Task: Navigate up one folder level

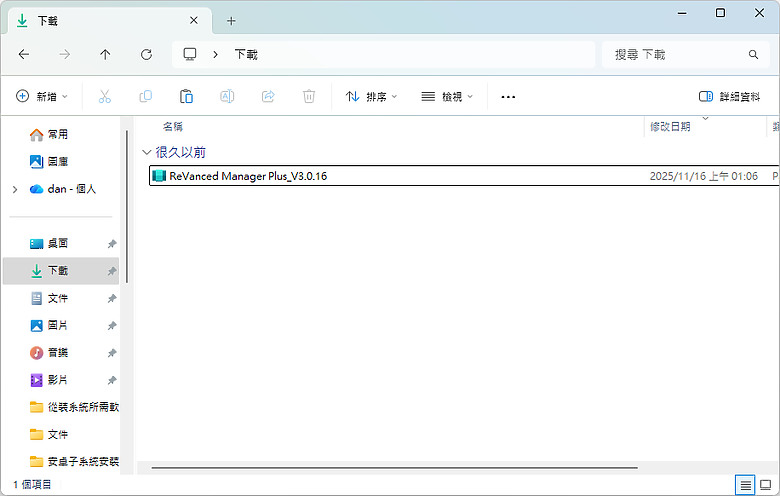Action: 105,54
